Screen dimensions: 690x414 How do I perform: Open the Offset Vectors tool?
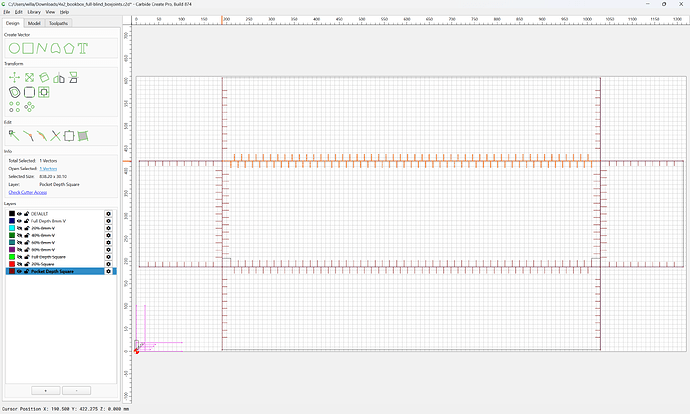click(x=15, y=92)
